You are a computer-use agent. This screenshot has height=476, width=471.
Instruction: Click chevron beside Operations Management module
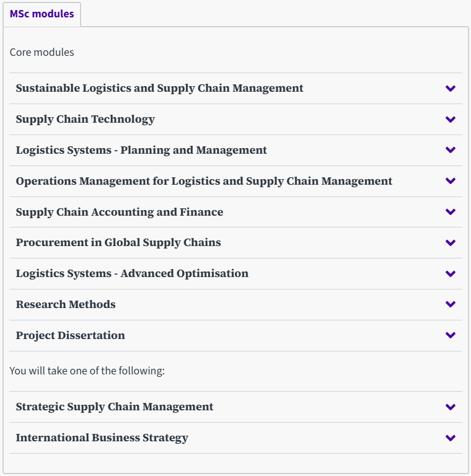coord(451,181)
